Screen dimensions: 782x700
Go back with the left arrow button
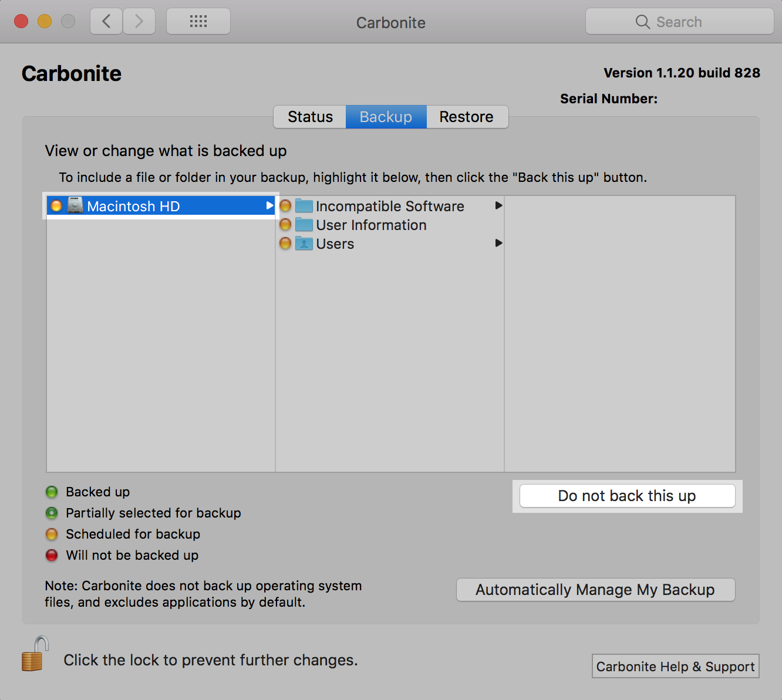[106, 22]
